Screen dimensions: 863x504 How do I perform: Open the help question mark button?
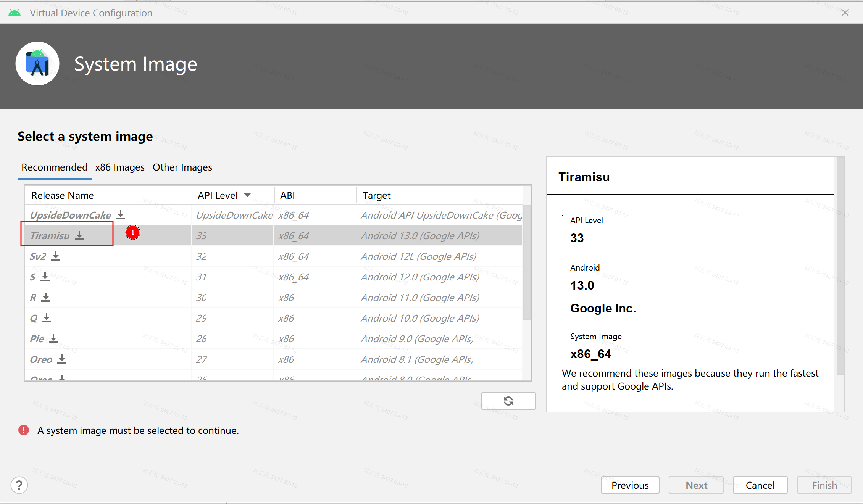pos(19,485)
